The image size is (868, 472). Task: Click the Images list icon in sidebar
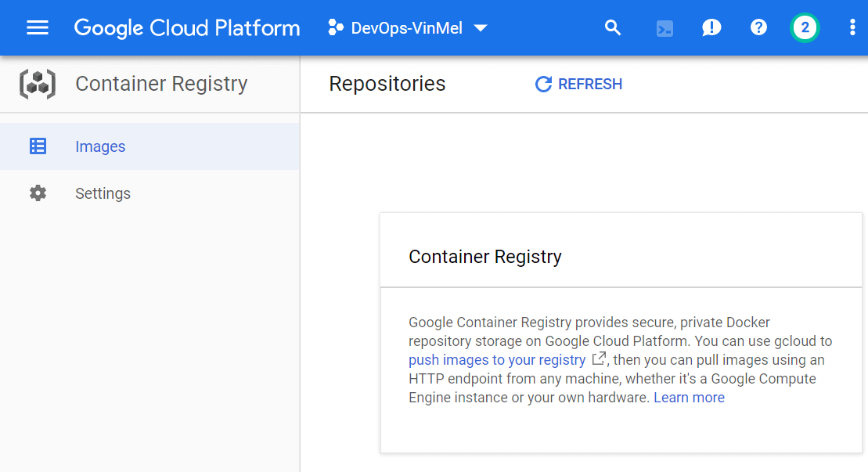38,146
